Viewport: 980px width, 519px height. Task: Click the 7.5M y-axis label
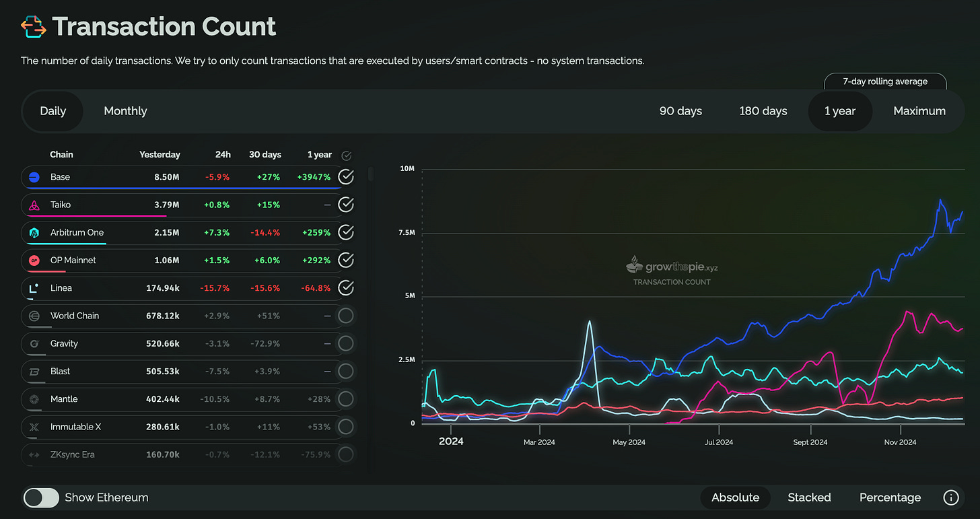point(407,232)
